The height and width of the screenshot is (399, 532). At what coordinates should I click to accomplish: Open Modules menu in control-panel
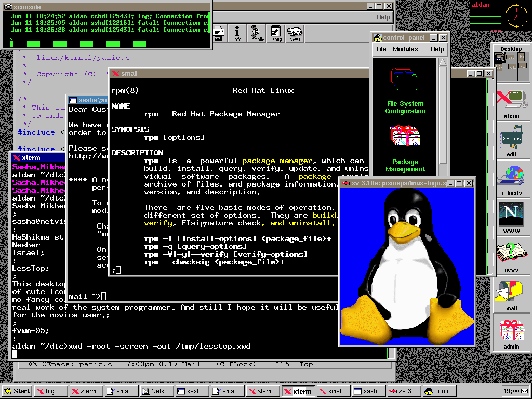point(405,49)
